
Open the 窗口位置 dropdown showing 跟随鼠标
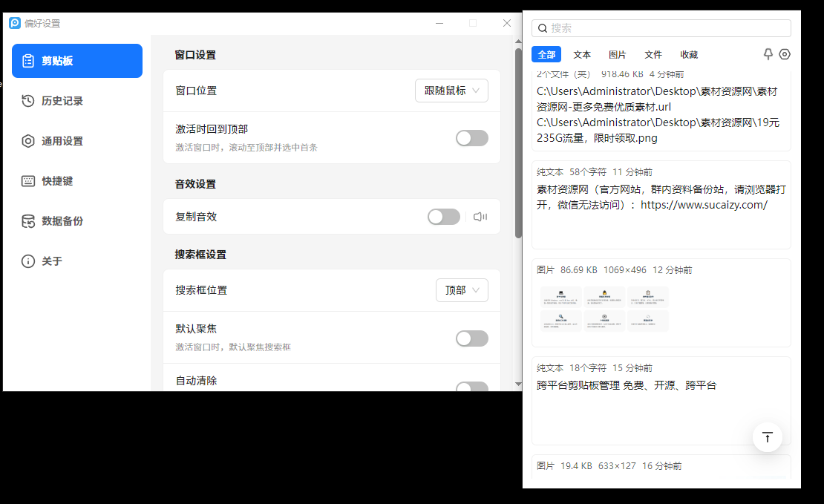pyautogui.click(x=451, y=90)
